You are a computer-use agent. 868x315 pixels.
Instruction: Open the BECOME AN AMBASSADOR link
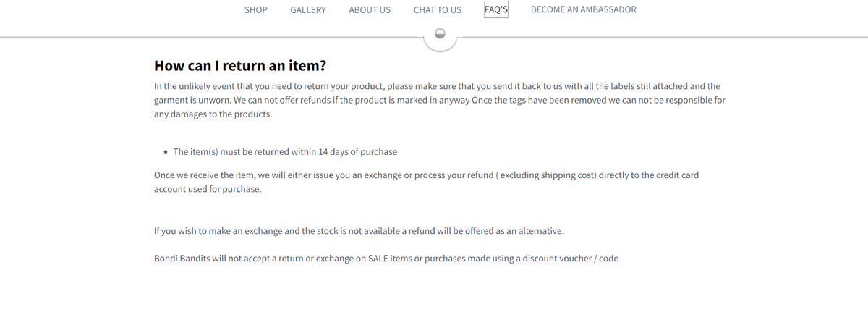[x=584, y=9]
